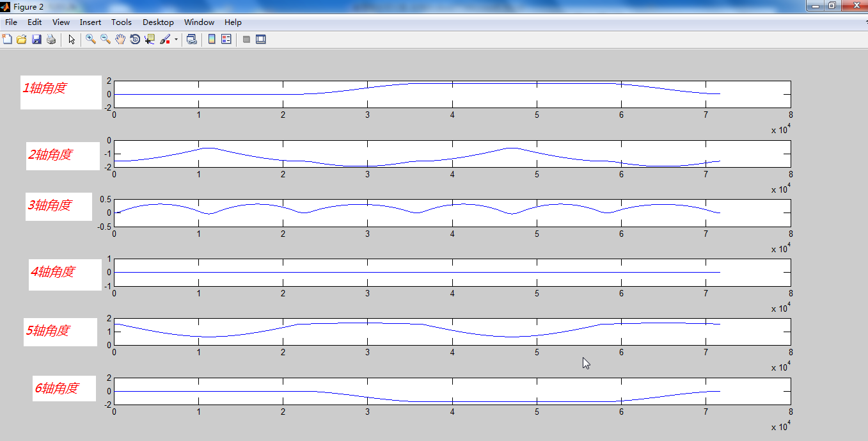Click the Open File folder icon
The height and width of the screenshot is (441, 868).
(x=22, y=40)
